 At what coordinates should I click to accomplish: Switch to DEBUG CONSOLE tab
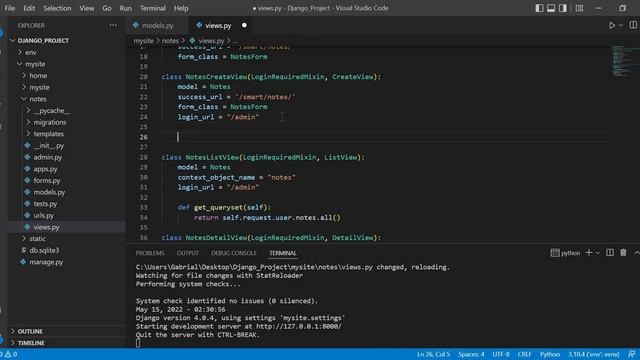[x=234, y=253]
